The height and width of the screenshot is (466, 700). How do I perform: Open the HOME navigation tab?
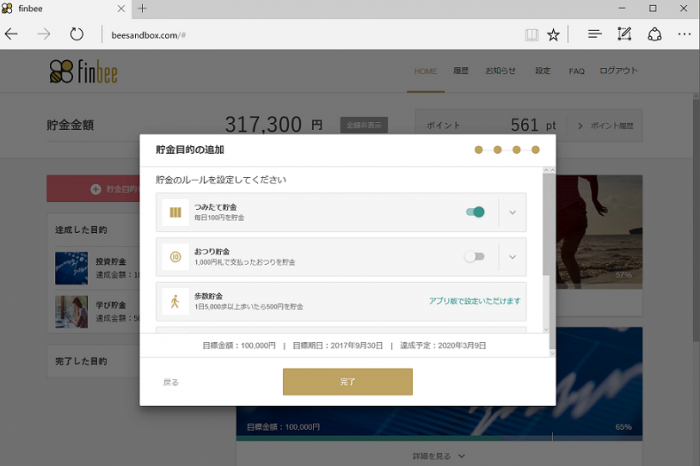tap(425, 71)
